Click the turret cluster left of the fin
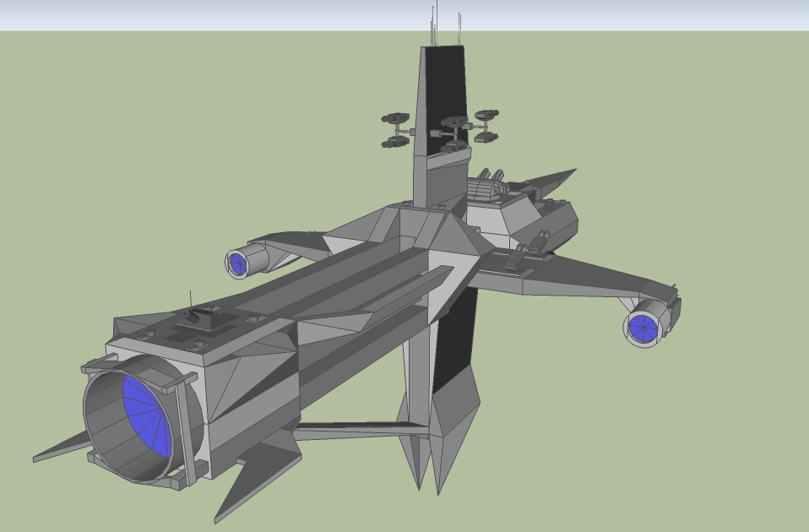 click(x=395, y=131)
